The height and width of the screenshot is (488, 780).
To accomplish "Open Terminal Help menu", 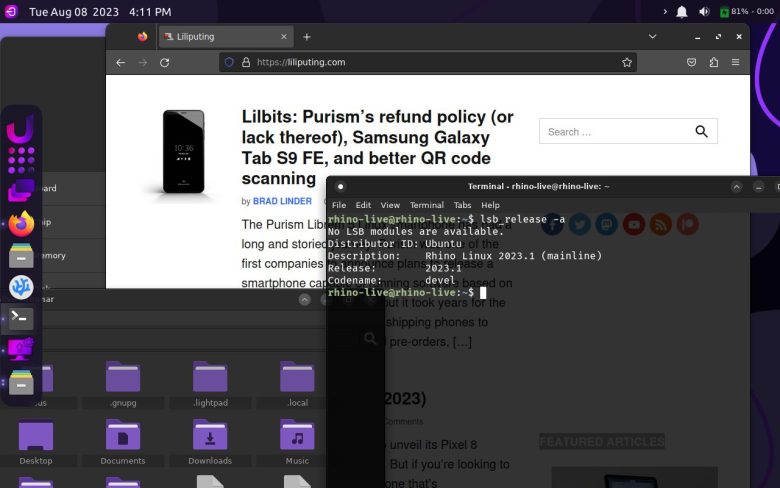I will 490,205.
